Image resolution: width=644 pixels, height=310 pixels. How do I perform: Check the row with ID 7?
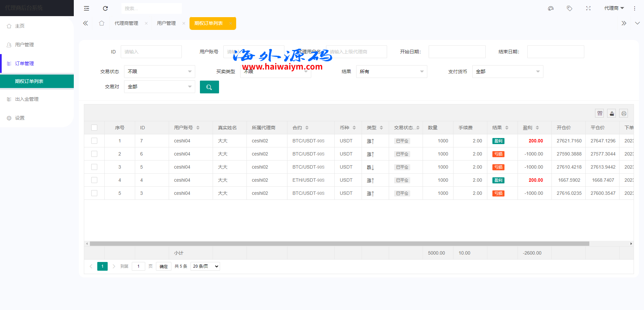pos(94,141)
